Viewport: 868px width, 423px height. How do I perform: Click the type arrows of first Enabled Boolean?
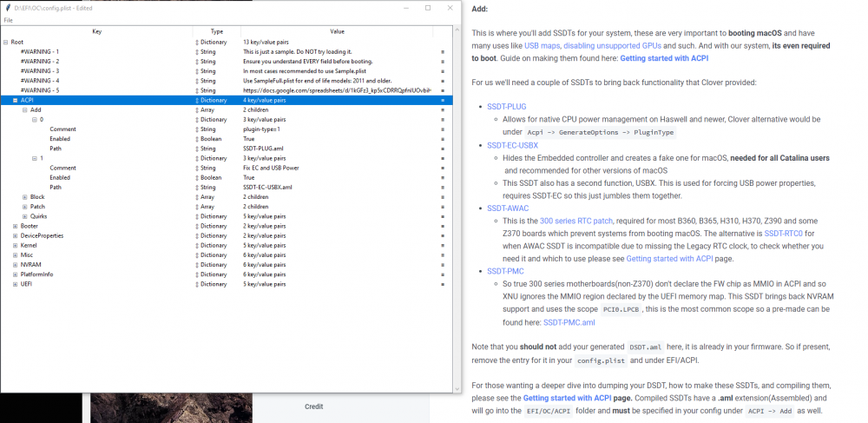[x=196, y=139]
